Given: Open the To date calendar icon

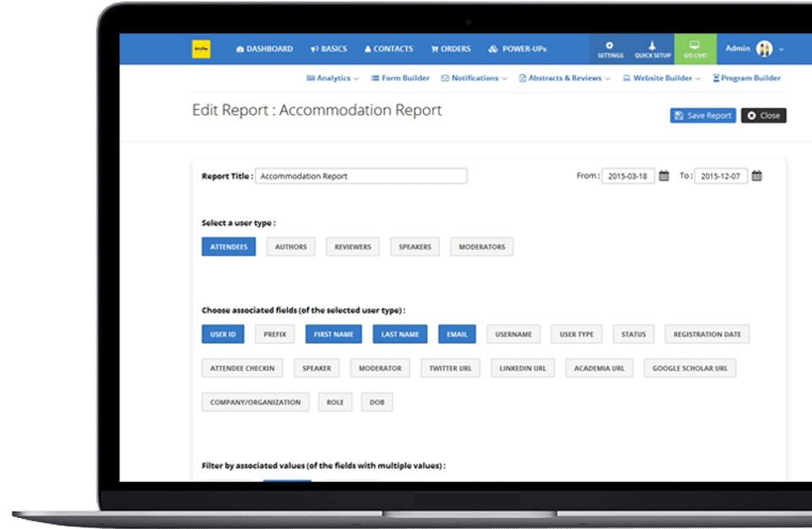Looking at the screenshot, I should coord(756,176).
